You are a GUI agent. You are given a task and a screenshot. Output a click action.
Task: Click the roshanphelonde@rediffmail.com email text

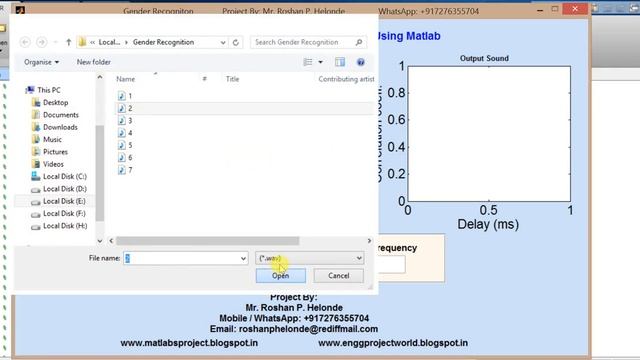(308, 329)
